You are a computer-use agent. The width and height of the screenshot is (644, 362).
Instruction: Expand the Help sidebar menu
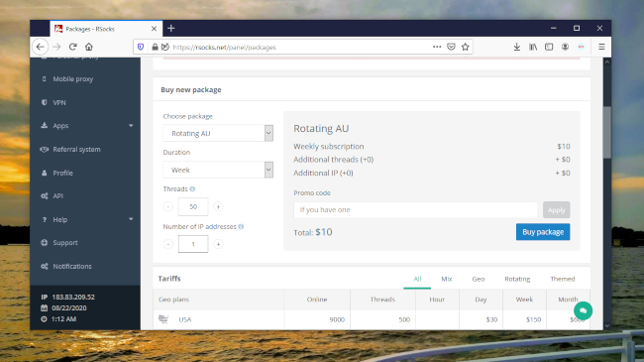(86, 219)
